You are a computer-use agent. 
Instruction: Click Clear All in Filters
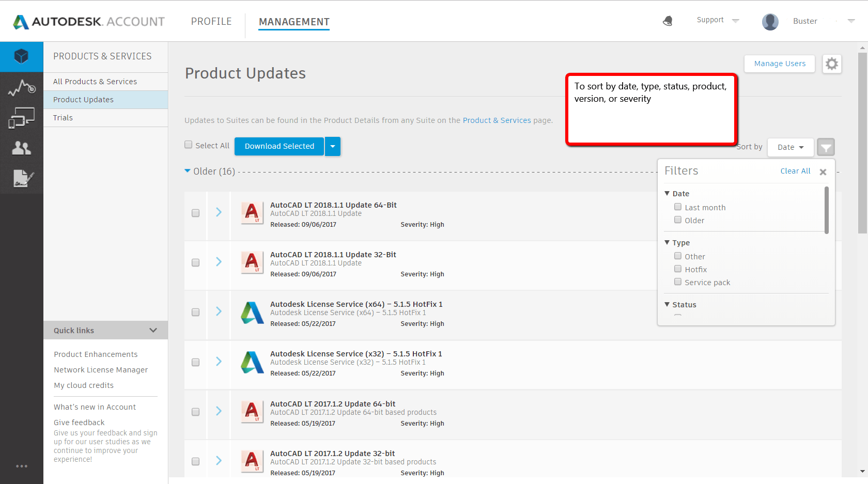coord(795,171)
